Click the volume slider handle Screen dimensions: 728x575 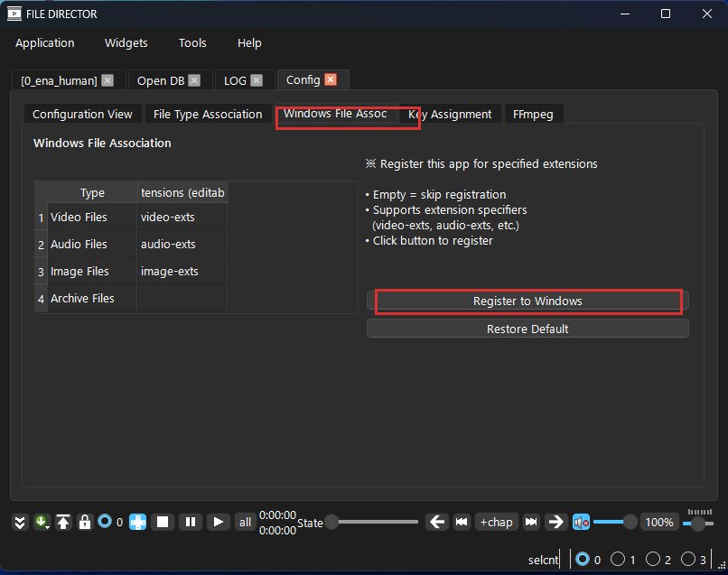(x=630, y=522)
